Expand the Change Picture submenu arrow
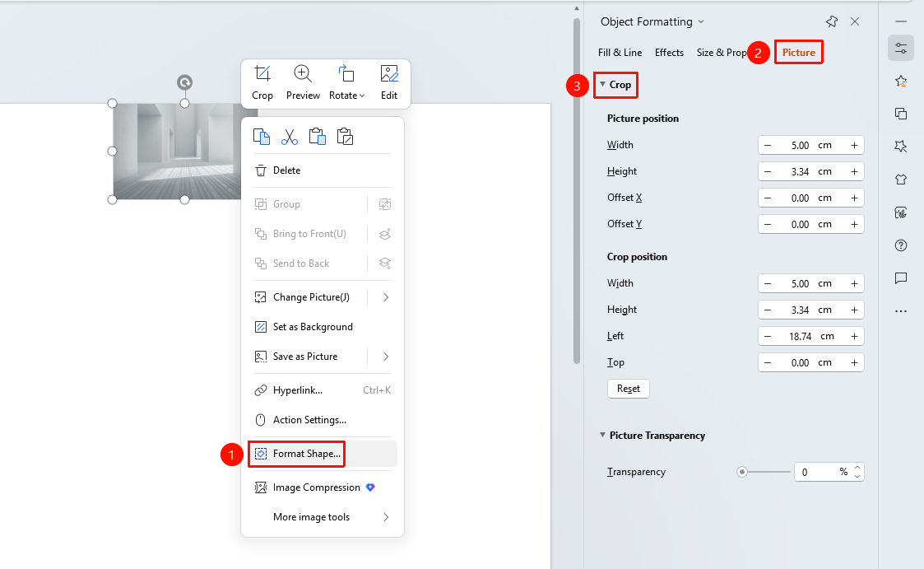Viewport: 924px width, 569px height. click(x=386, y=297)
